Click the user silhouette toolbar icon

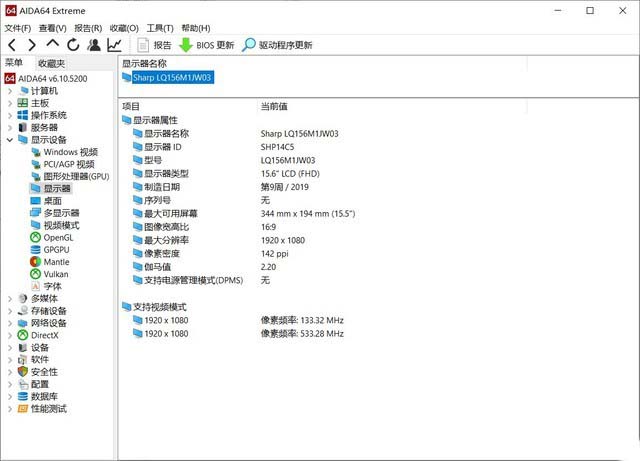(x=94, y=45)
